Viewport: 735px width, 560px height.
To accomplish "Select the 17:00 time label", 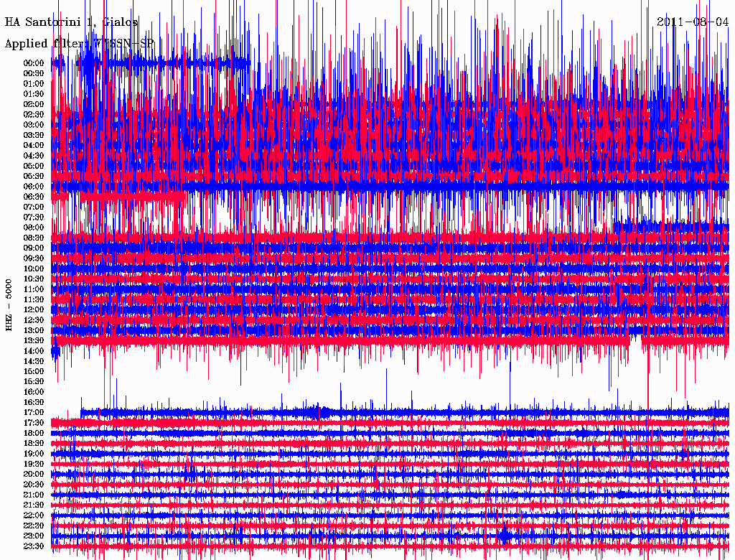I will (34, 413).
